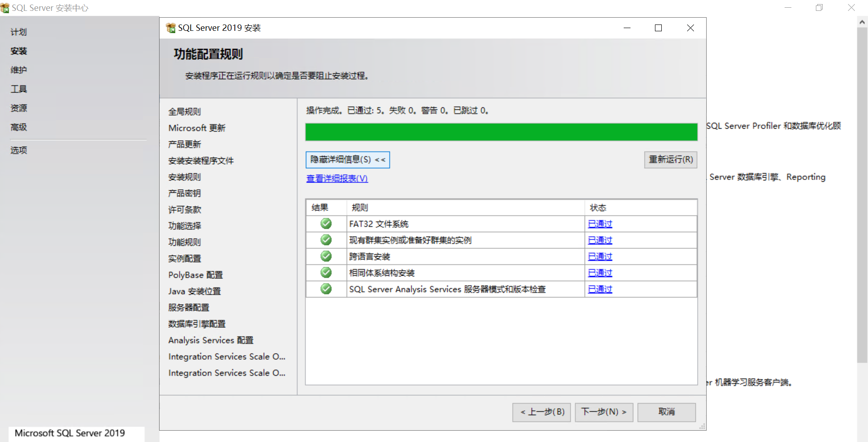Screen dimensions: 868x442
Task: Click the Analysis Services 服务器模式和版本检查 rule name
Action: coord(447,289)
